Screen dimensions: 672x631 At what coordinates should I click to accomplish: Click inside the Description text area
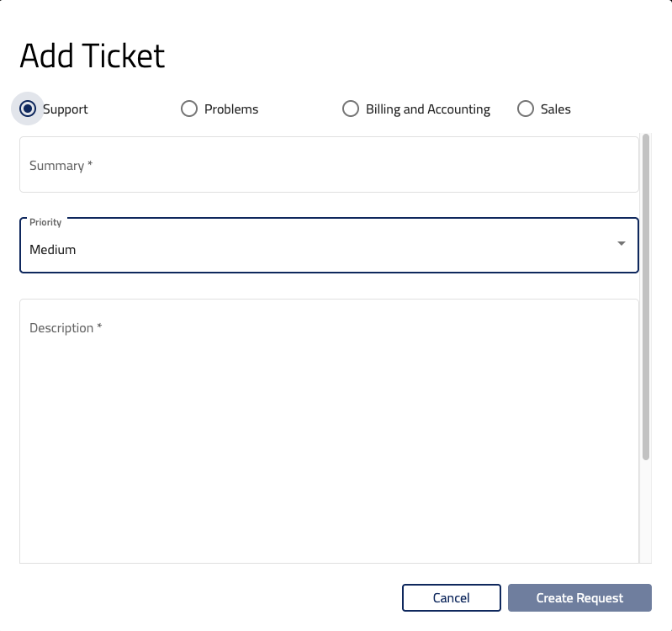[329, 429]
